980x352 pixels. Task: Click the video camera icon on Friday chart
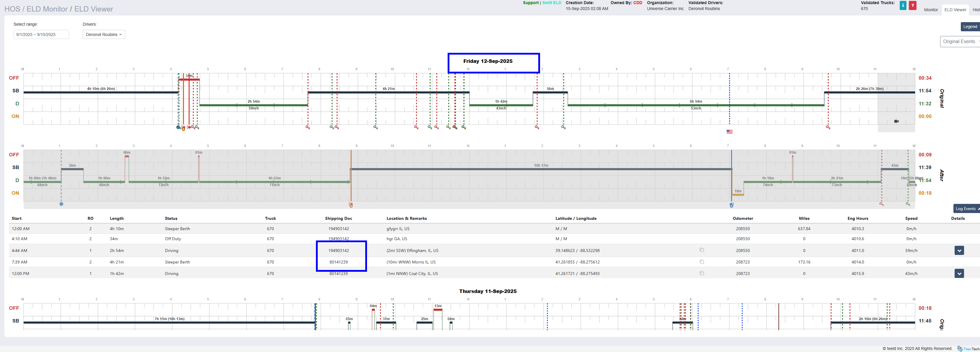896,121
